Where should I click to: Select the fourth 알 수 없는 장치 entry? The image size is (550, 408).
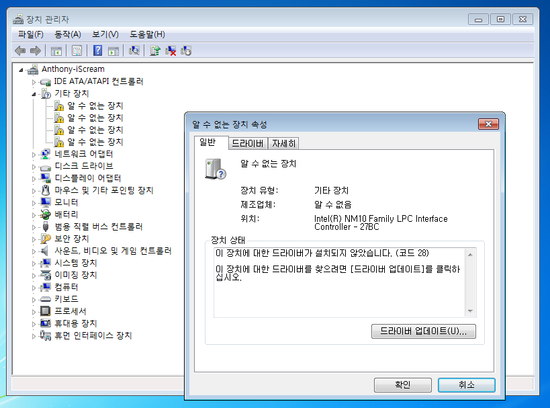pyautogui.click(x=95, y=142)
